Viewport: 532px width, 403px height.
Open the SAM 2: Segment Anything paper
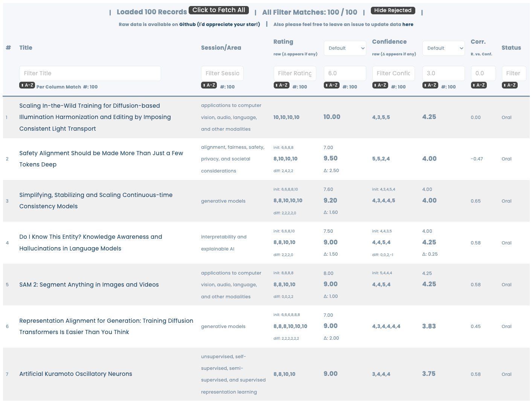89,285
